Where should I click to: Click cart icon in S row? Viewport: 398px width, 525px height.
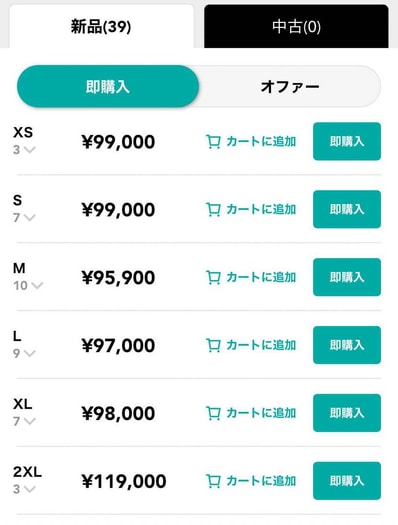(x=213, y=210)
